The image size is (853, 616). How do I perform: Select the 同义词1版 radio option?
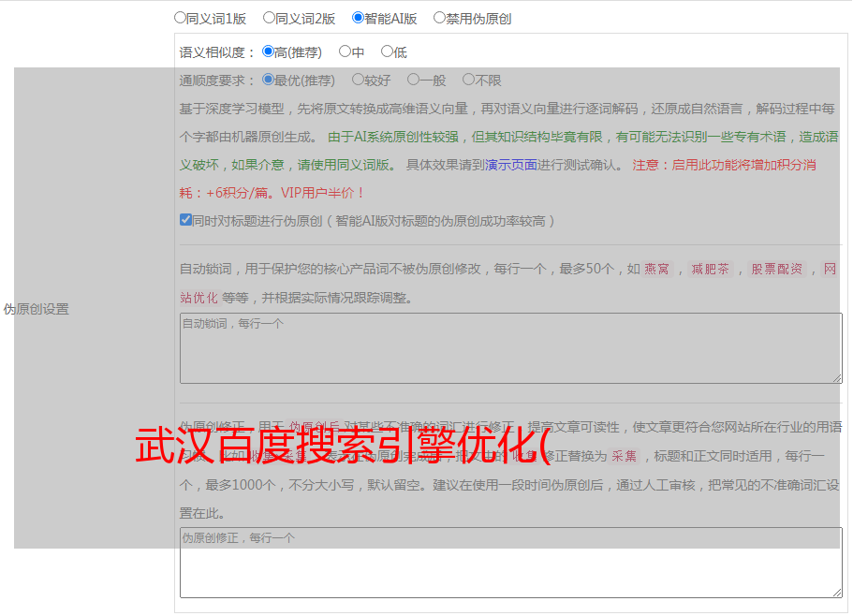tap(180, 18)
